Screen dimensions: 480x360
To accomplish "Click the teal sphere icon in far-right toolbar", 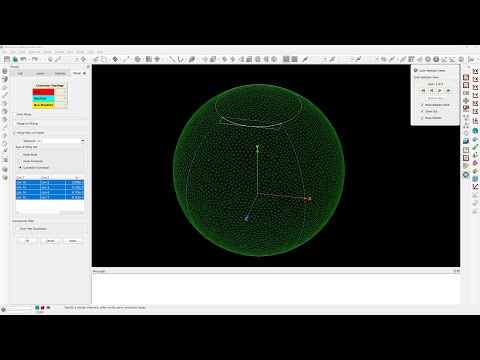I will [475, 130].
